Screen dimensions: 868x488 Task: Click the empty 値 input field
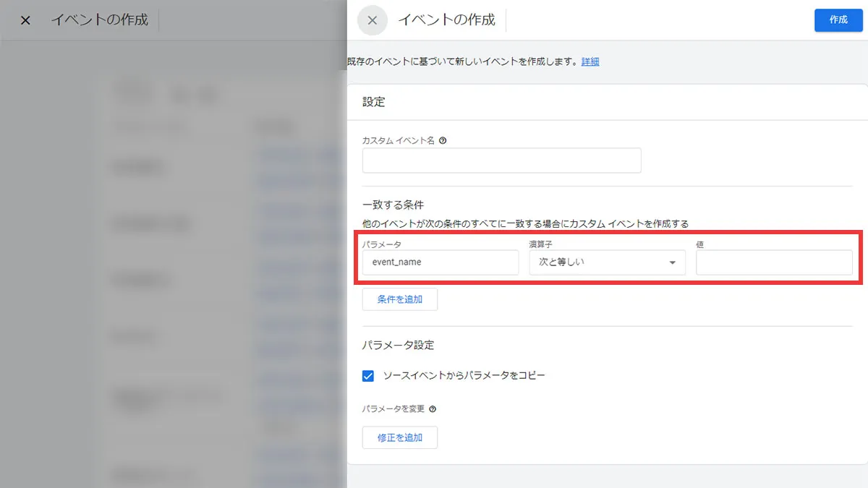tap(774, 262)
